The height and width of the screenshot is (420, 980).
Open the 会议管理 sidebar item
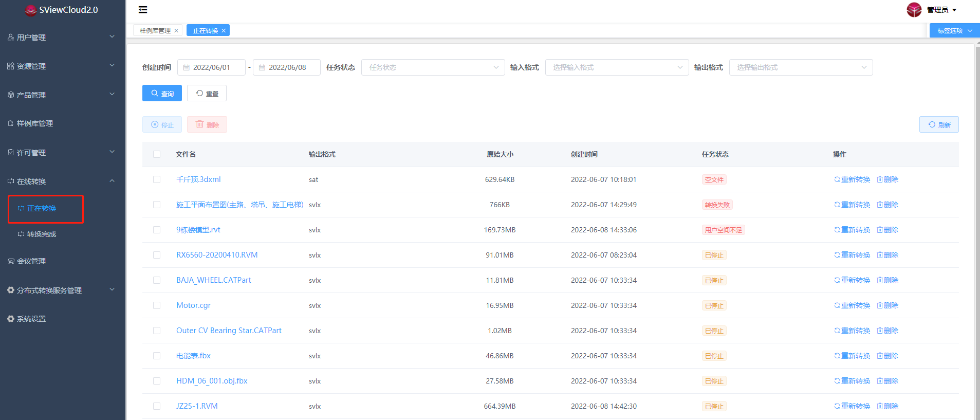pos(31,261)
